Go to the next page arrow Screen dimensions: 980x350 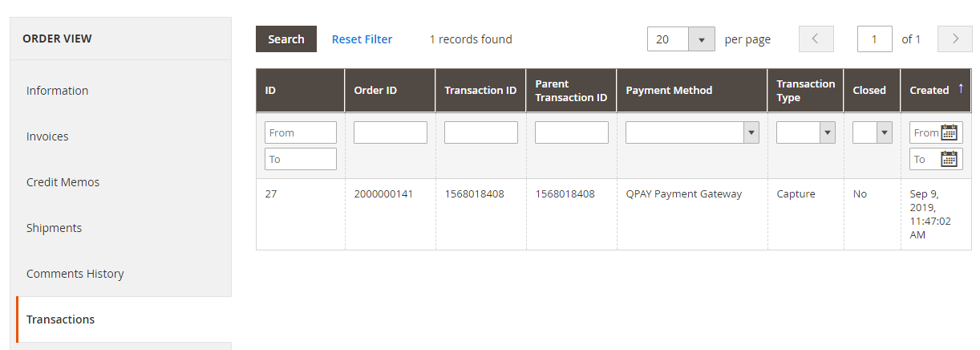[955, 39]
